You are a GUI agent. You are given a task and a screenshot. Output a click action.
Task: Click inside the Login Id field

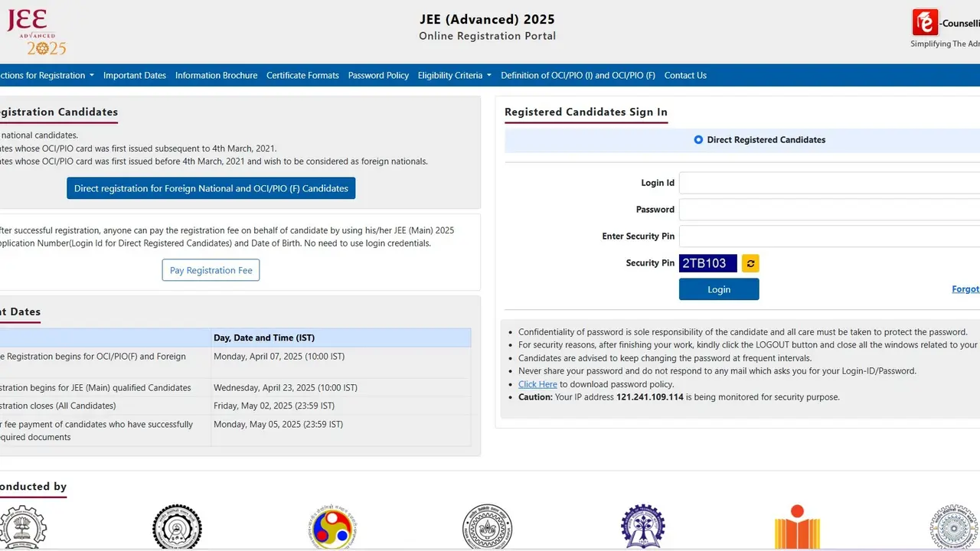(827, 182)
